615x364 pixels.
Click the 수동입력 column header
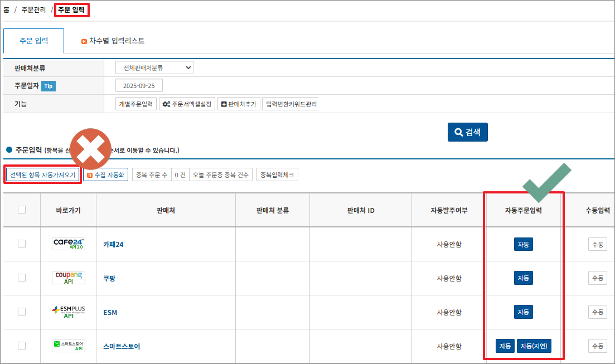tap(598, 210)
